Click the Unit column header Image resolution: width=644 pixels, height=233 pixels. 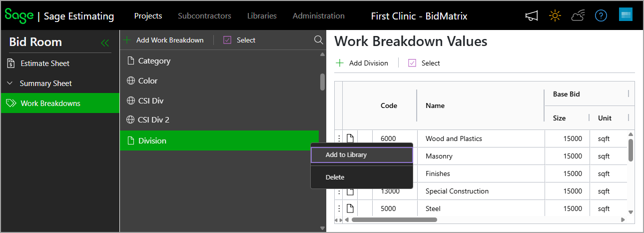click(605, 118)
